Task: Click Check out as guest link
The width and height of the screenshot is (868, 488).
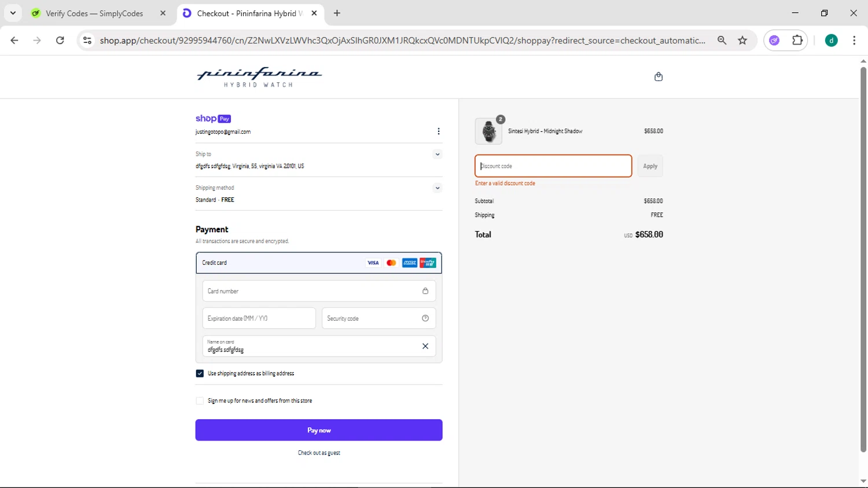Action: (x=319, y=453)
